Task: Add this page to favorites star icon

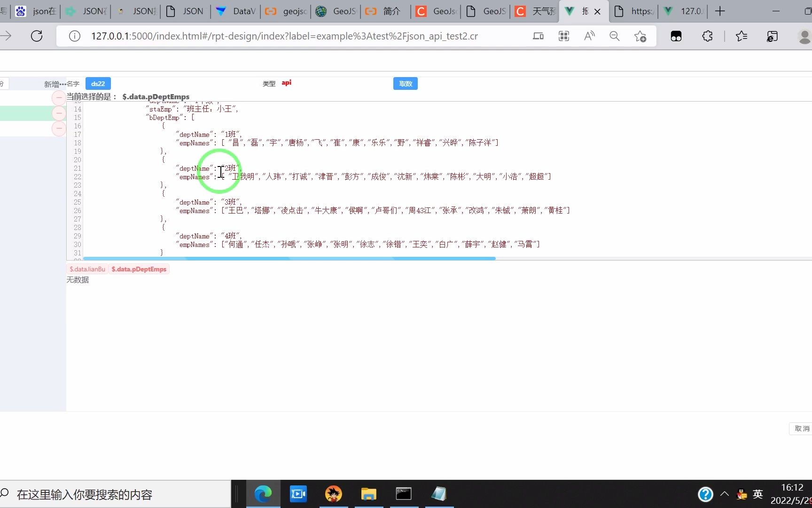Action: pyautogui.click(x=640, y=36)
